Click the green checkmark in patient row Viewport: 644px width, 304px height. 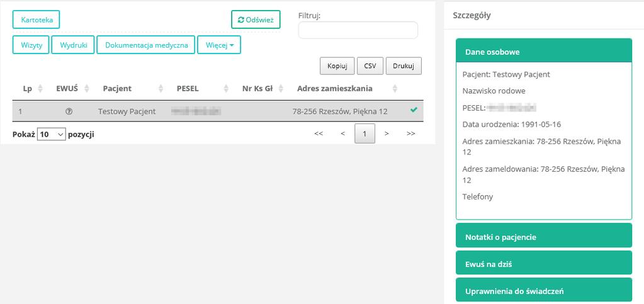[x=414, y=110]
